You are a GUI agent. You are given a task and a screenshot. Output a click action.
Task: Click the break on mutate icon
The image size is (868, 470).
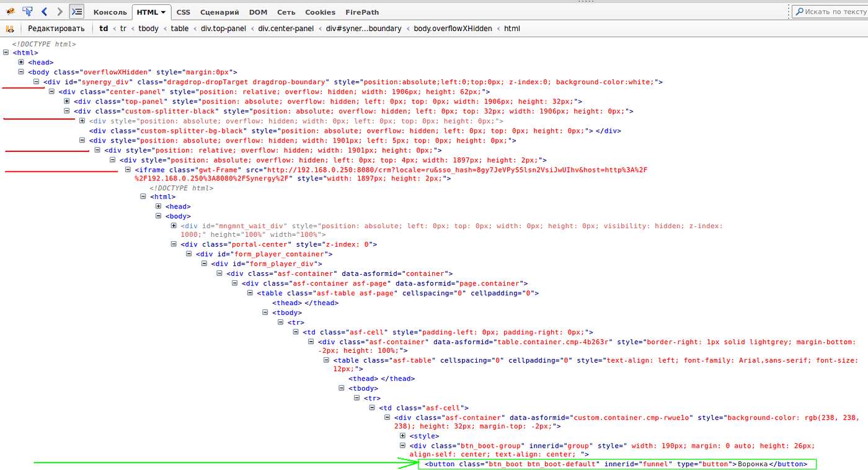(10, 29)
